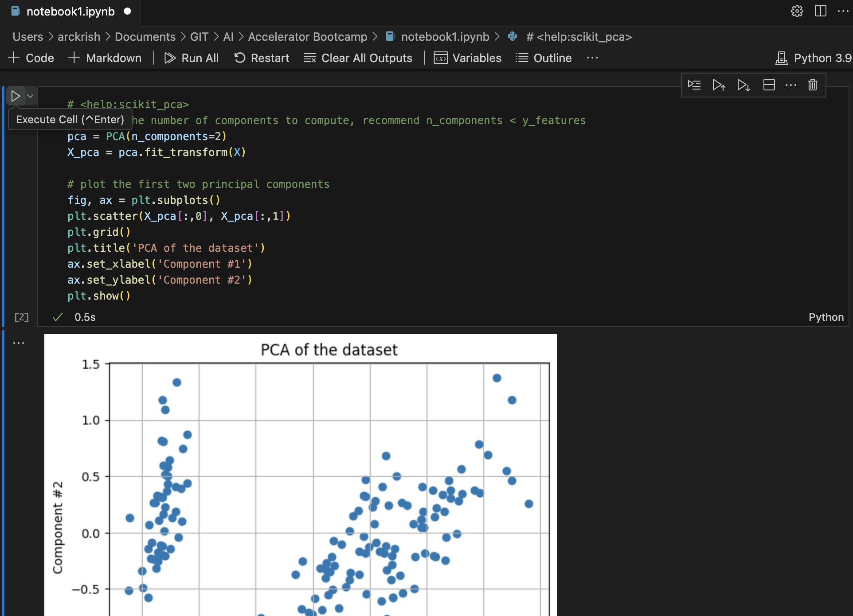Click the Accelerator Bootcamp breadcrumb
853x616 pixels.
[x=308, y=37]
